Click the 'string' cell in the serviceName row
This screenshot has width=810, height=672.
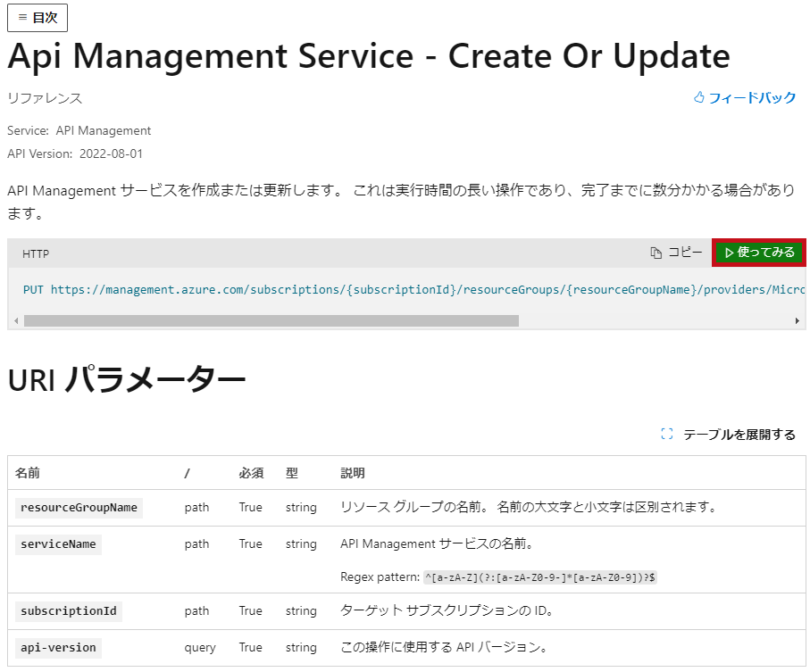pyautogui.click(x=301, y=544)
